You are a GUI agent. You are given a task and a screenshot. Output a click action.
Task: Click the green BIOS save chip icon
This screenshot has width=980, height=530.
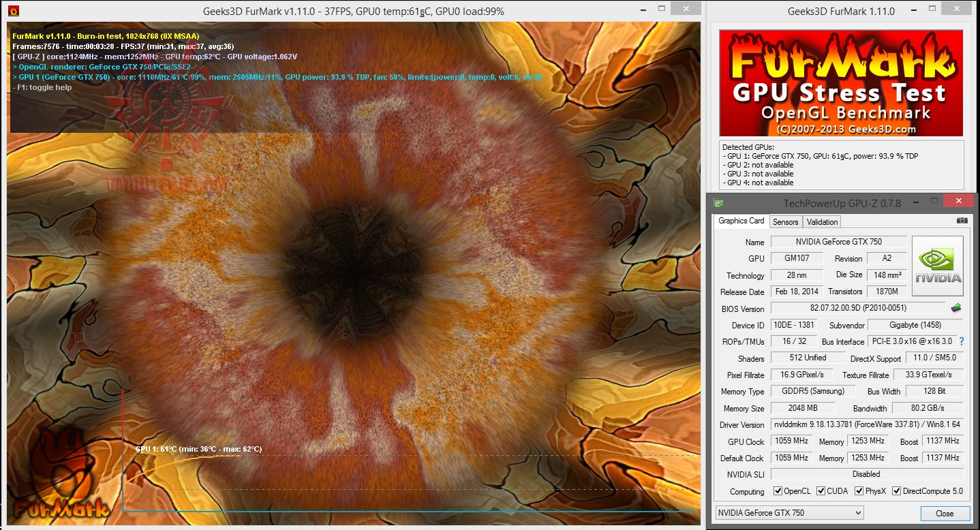click(956, 308)
